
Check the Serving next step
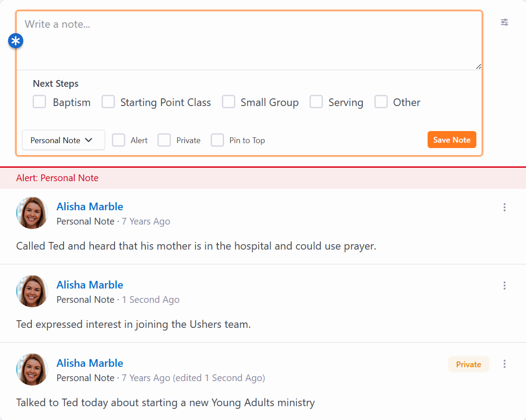316,102
